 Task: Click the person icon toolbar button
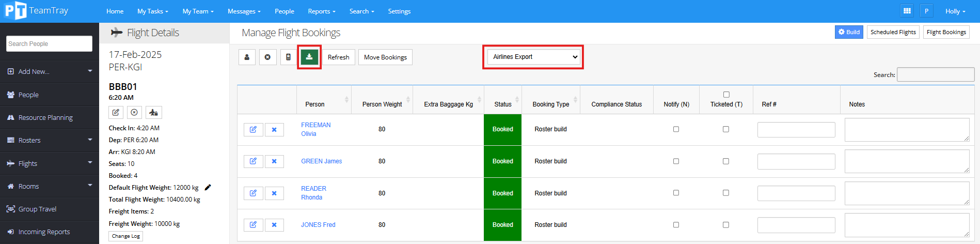pos(247,57)
